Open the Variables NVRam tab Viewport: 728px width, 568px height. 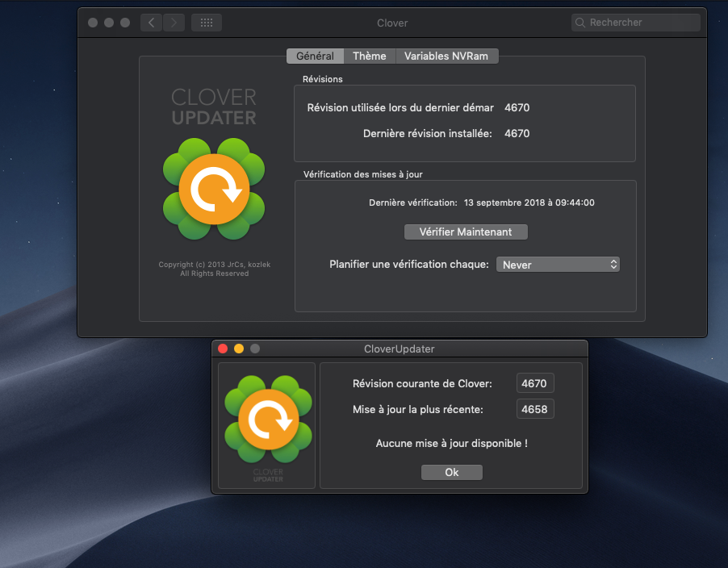446,56
